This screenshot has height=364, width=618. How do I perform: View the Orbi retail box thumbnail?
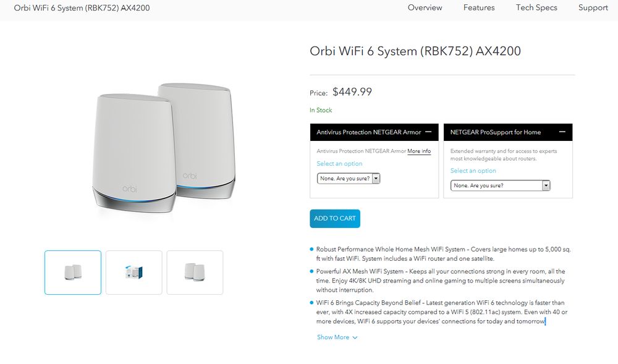click(x=133, y=273)
